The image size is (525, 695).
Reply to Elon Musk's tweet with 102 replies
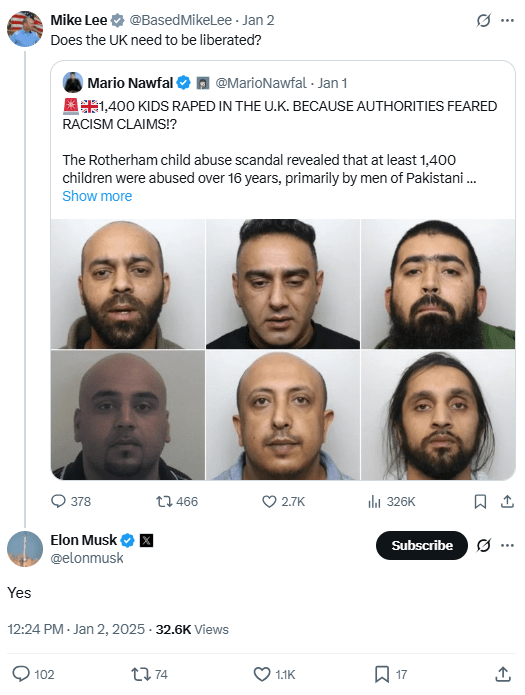click(20, 674)
